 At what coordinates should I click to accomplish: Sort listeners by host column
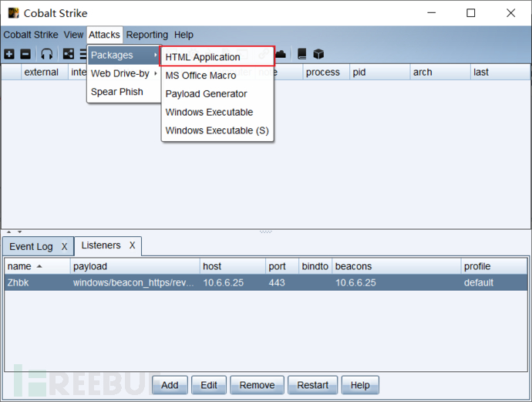(233, 266)
